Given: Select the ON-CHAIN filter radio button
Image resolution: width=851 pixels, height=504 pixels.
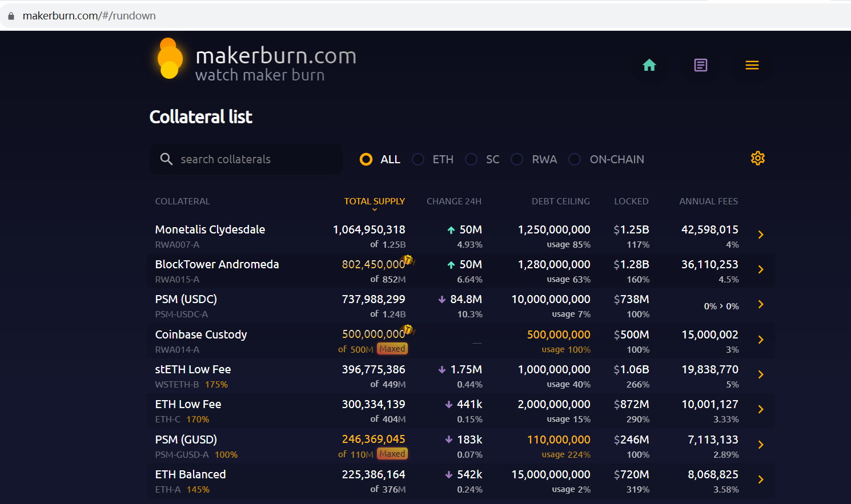Looking at the screenshot, I should pos(575,159).
